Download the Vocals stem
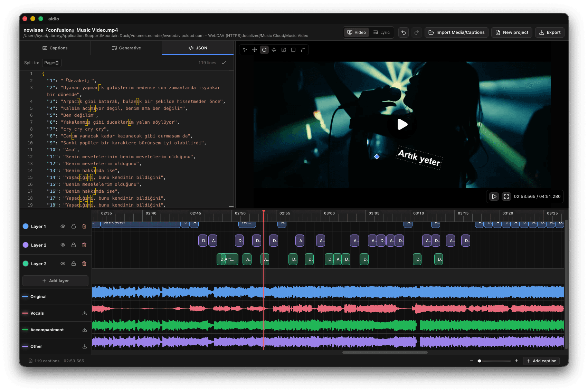The height and width of the screenshot is (392, 588). click(x=85, y=313)
